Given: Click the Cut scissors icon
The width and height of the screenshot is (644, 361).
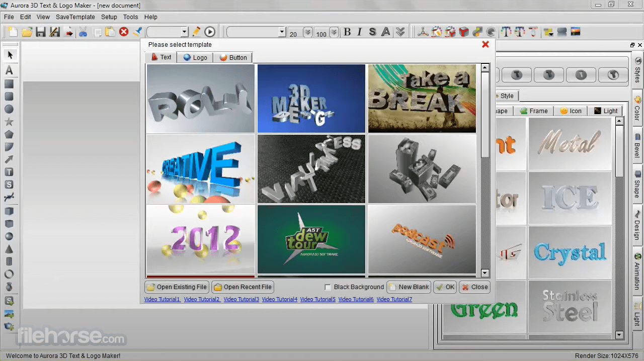Looking at the screenshot, I should [x=83, y=32].
